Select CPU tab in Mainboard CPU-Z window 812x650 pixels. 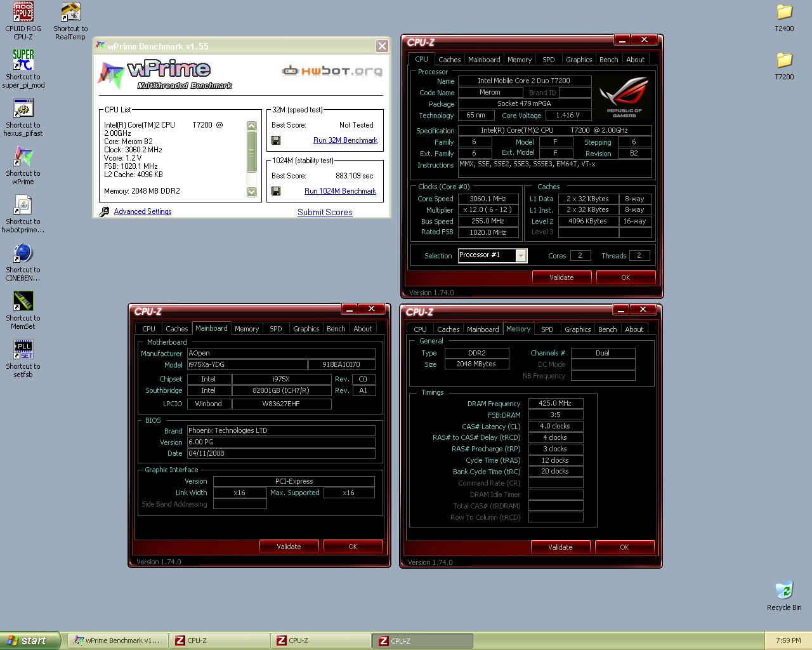148,329
